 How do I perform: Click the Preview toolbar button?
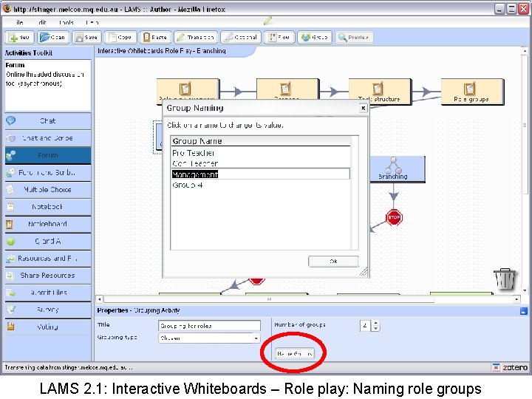click(354, 38)
